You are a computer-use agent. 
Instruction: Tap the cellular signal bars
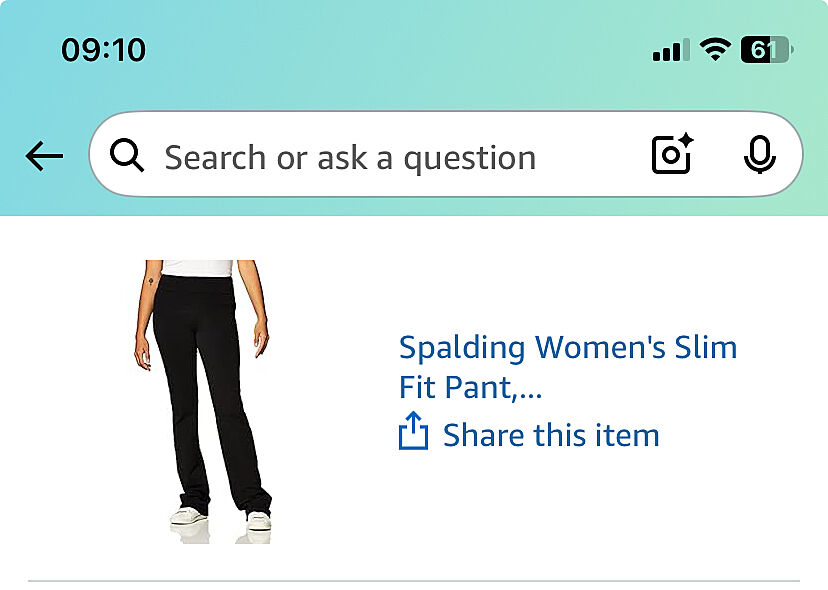(670, 50)
